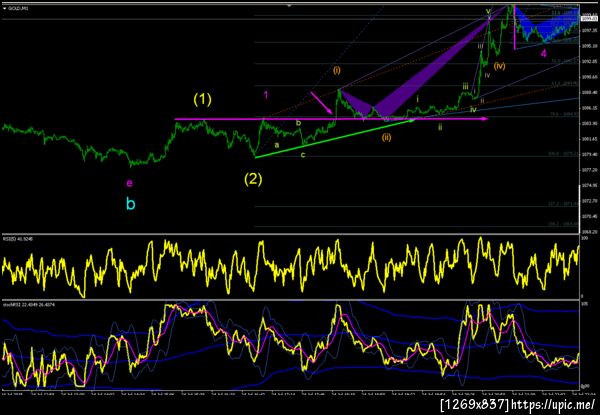Screen dimensions: 600x415
Task: Select the short diagonal magenta arrow
Action: (x=321, y=103)
